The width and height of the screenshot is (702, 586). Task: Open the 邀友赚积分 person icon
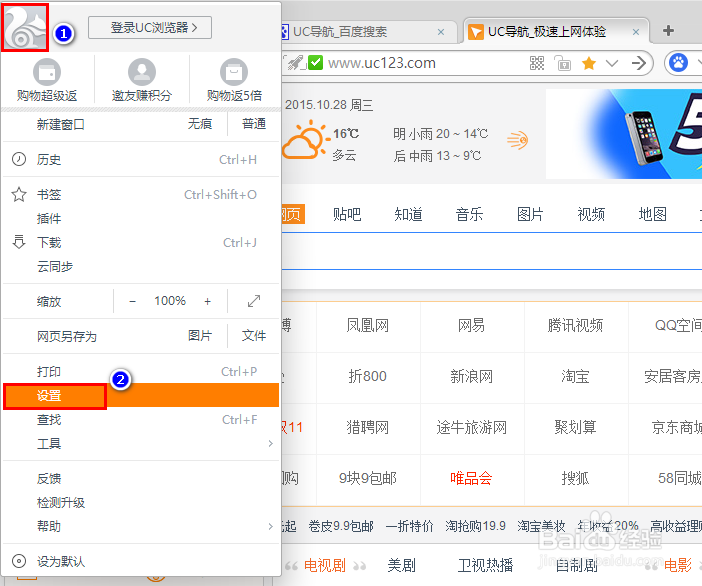(x=142, y=72)
